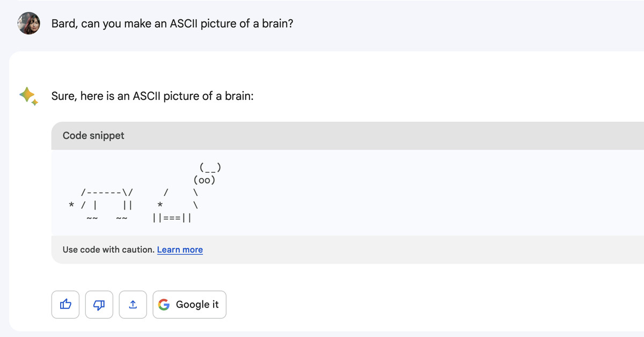This screenshot has height=337, width=644.
Task: Open the user profile avatar
Action: click(x=29, y=23)
